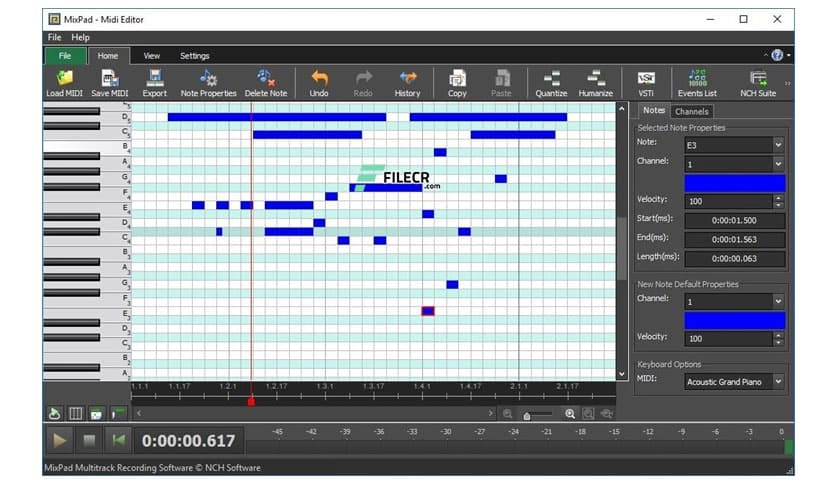Screen dimensions: 836x484
Task: Increase selected note Velocity with stepper
Action: point(778,198)
